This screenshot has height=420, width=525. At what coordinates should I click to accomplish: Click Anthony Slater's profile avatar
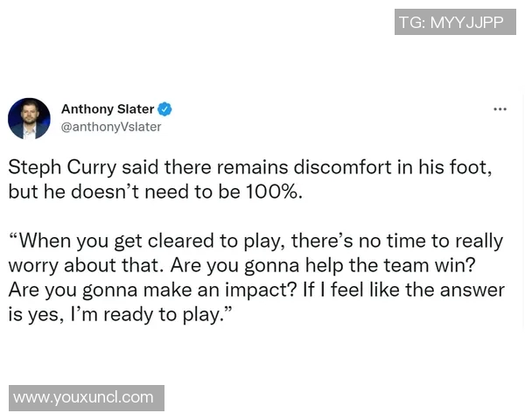coord(29,118)
